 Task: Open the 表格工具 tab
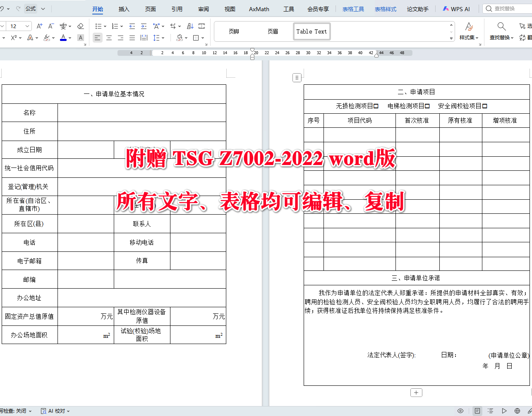pyautogui.click(x=353, y=9)
